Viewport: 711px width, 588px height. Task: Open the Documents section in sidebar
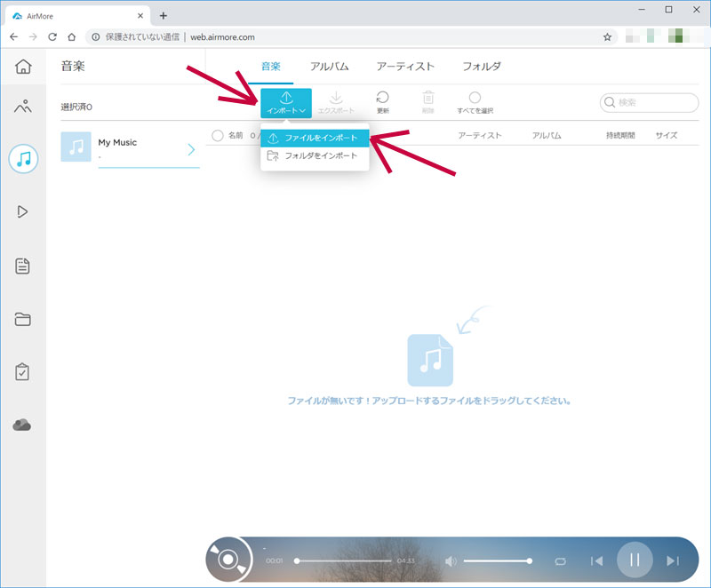(23, 266)
